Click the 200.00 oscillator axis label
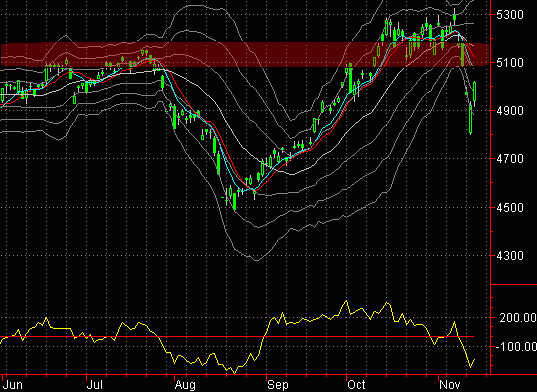Image resolution: width=537 pixels, height=392 pixels. pos(518,318)
